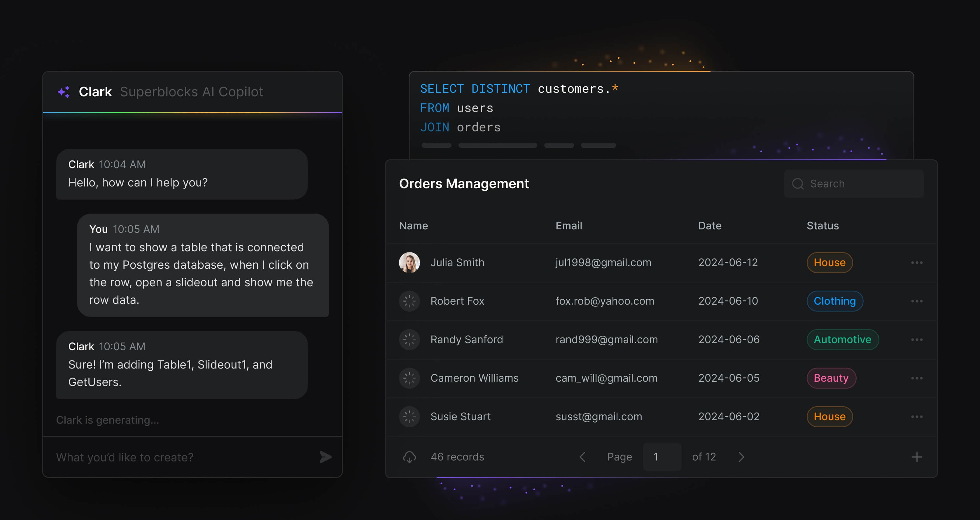Open Julia Smith's avatar photo
980x520 pixels.
point(409,262)
